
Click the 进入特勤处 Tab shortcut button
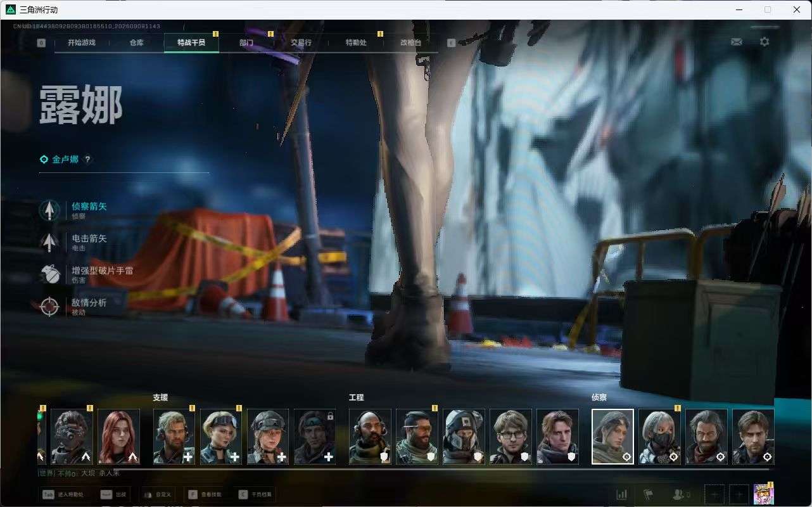[62, 494]
